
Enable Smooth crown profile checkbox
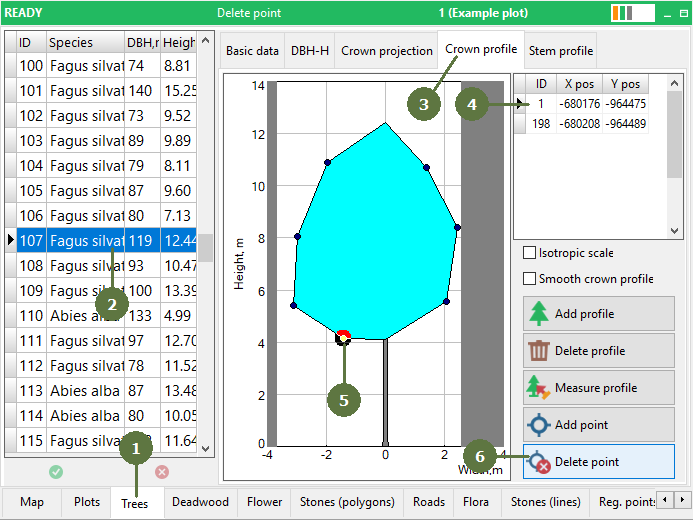(x=529, y=279)
